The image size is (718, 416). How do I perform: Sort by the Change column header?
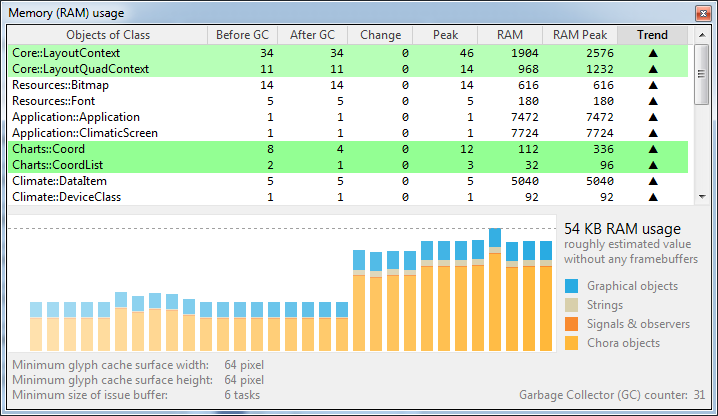380,36
